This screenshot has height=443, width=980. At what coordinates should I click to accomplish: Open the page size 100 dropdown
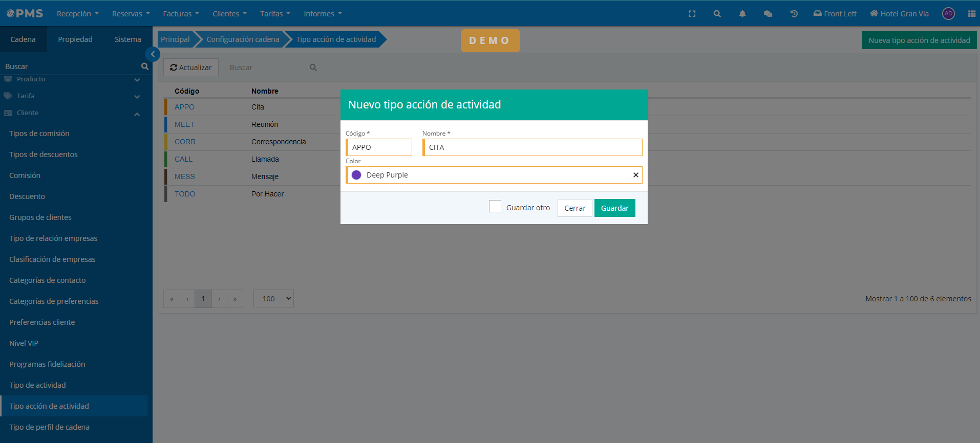click(273, 299)
